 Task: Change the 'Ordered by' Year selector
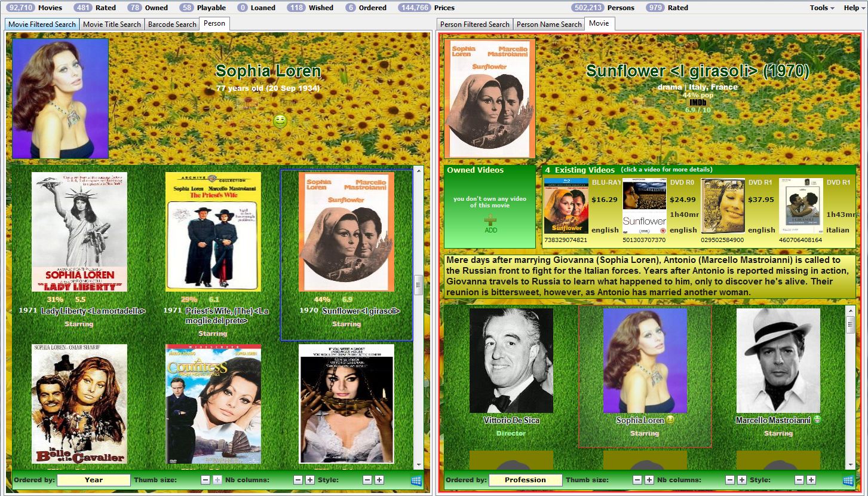coord(94,480)
